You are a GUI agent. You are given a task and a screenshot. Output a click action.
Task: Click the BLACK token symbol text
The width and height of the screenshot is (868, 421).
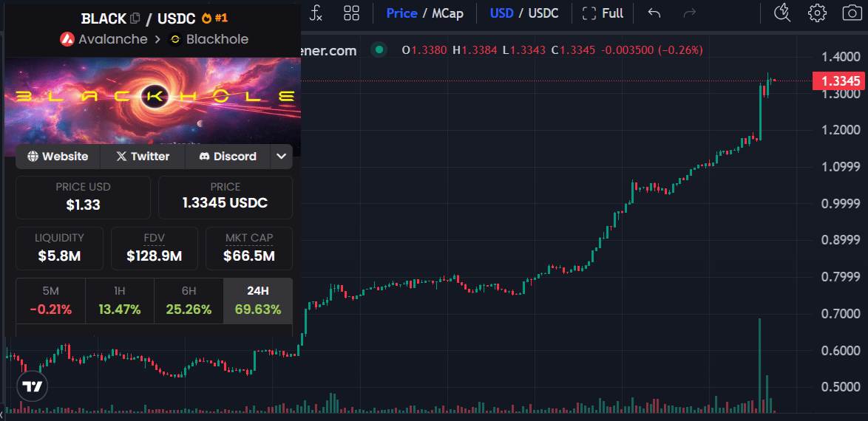[x=104, y=18]
